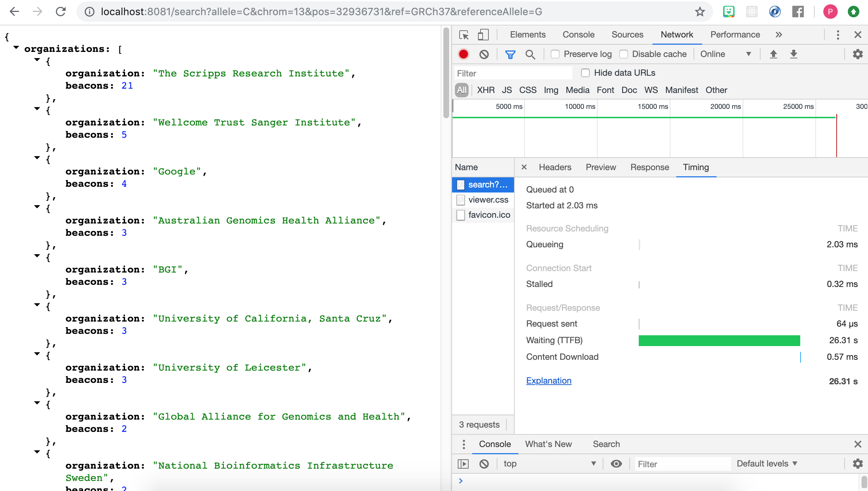868x491 pixels.
Task: Bookmark this page with the star icon
Action: pos(700,12)
